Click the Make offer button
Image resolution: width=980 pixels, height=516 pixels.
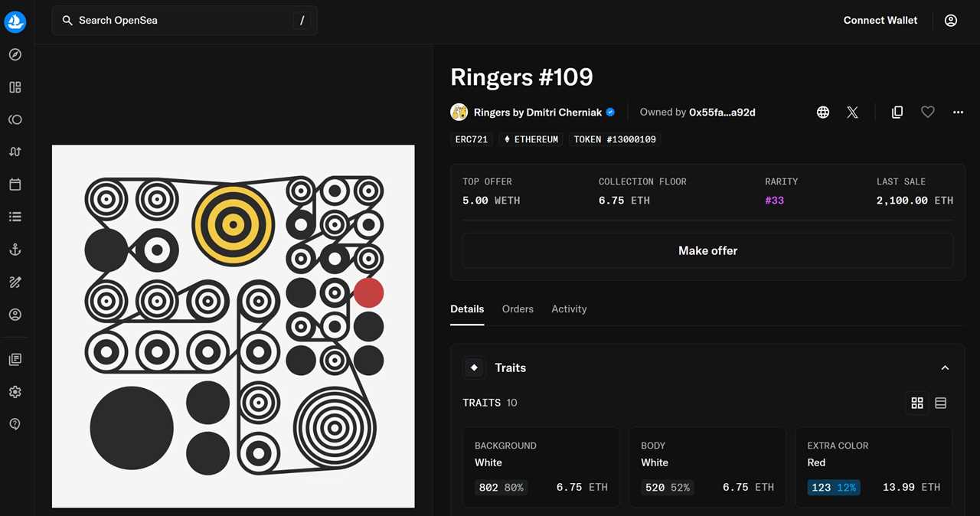(707, 250)
